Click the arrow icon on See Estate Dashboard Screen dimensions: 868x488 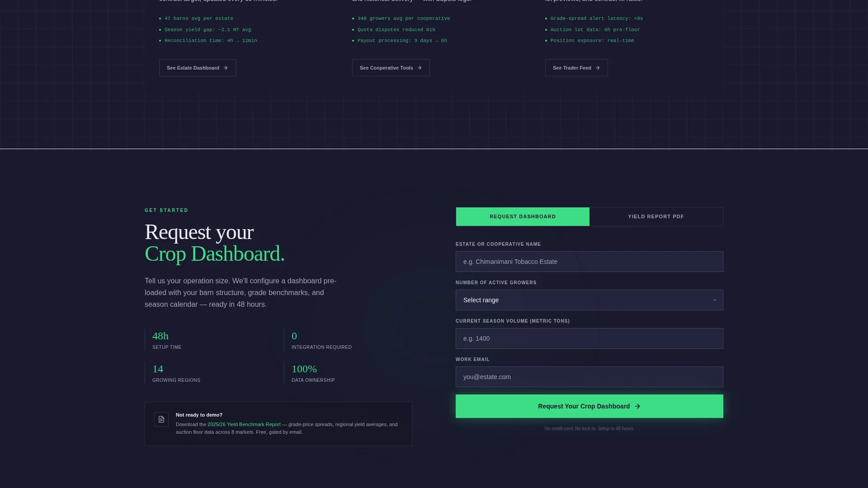(226, 68)
